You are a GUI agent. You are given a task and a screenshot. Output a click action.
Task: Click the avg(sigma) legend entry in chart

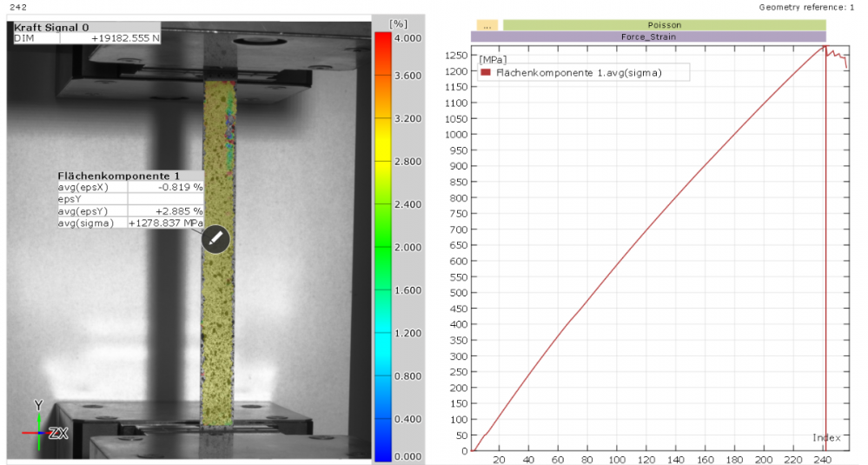(578, 73)
